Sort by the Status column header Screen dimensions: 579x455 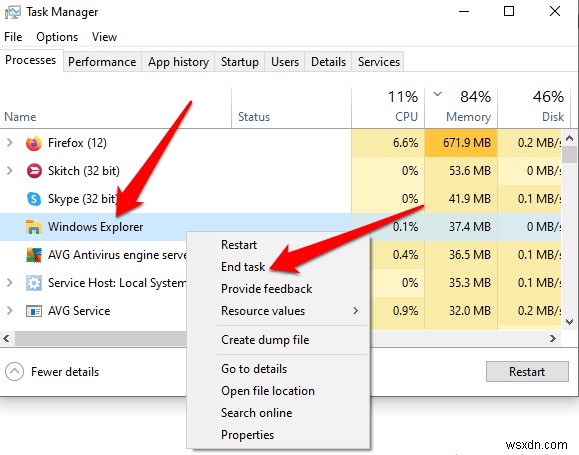coord(254,117)
